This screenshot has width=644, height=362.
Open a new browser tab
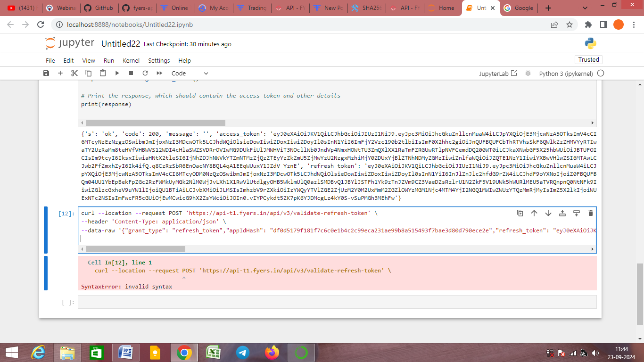(x=548, y=8)
